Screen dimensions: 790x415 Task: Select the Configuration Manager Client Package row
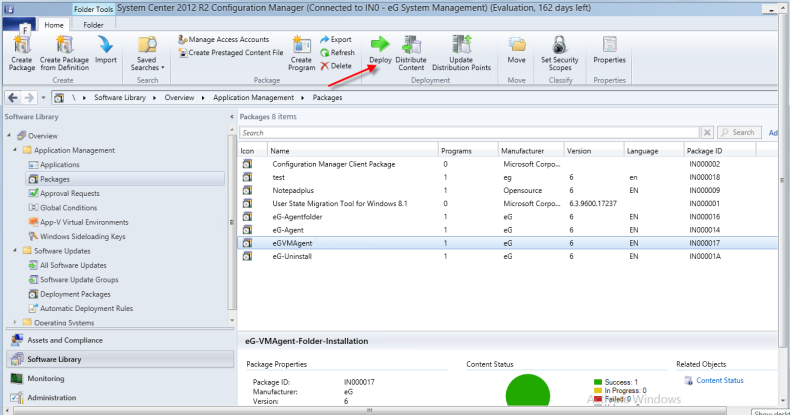coord(508,164)
